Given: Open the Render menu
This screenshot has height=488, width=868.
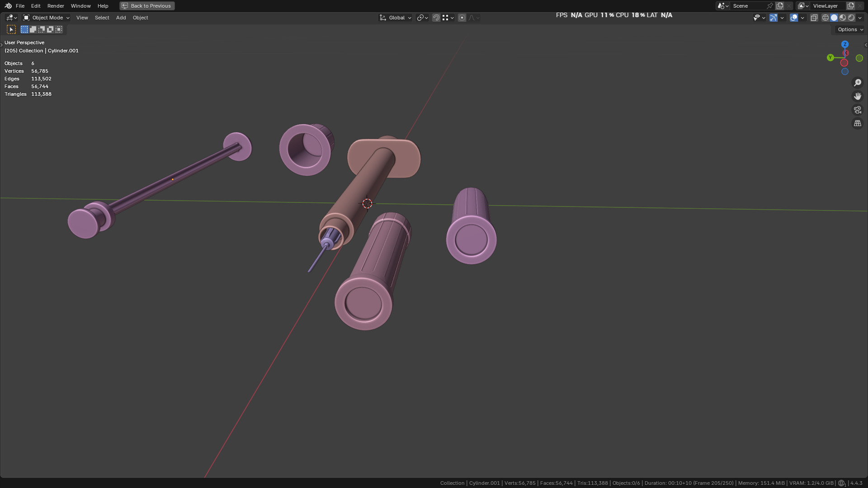Looking at the screenshot, I should 56,6.
